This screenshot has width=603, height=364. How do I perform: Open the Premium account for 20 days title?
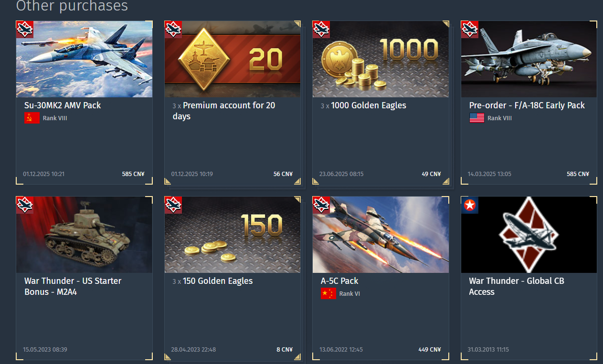pyautogui.click(x=229, y=111)
